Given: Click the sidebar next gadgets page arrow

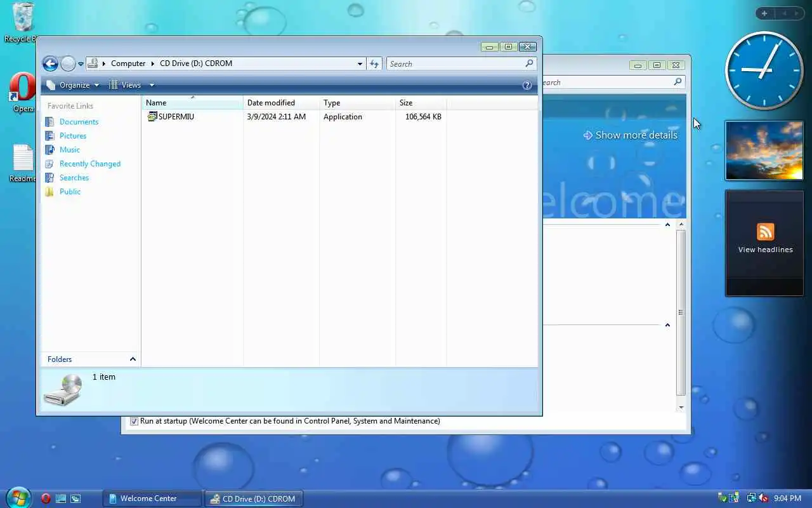Looking at the screenshot, I should coord(798,13).
